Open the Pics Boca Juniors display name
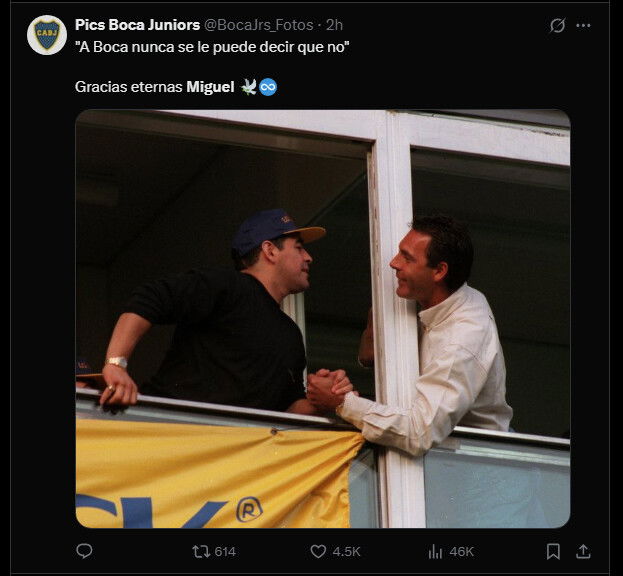Image resolution: width=623 pixels, height=576 pixels. [137, 25]
